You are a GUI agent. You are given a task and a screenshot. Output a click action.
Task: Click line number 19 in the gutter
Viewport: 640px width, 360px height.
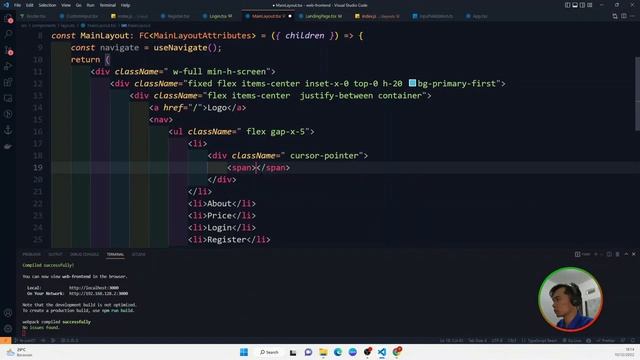(x=38, y=167)
